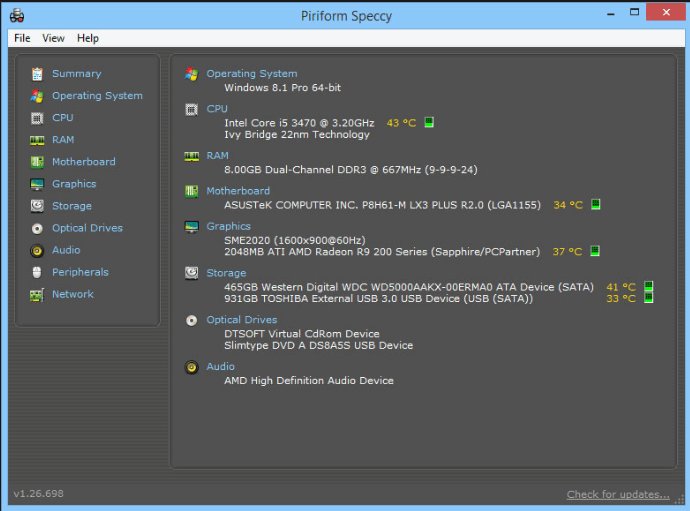Click the Audio speaker icon in summary pane
690x511 pixels.
coord(191,367)
